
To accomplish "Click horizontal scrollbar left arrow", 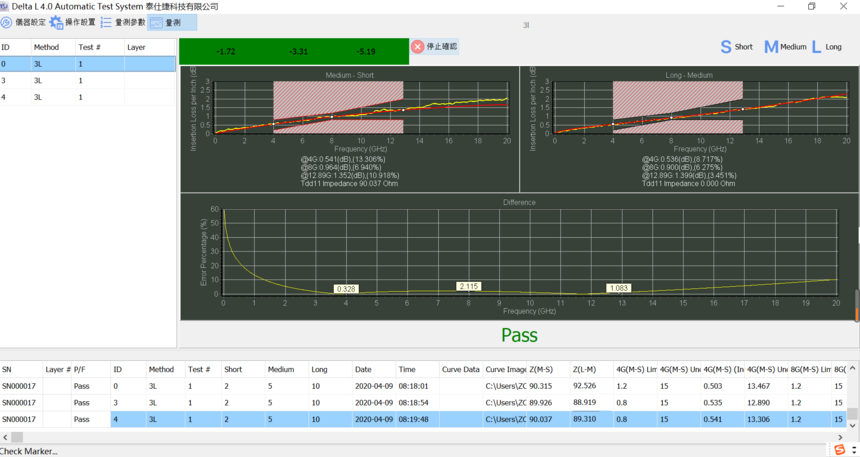I will point(5,437).
